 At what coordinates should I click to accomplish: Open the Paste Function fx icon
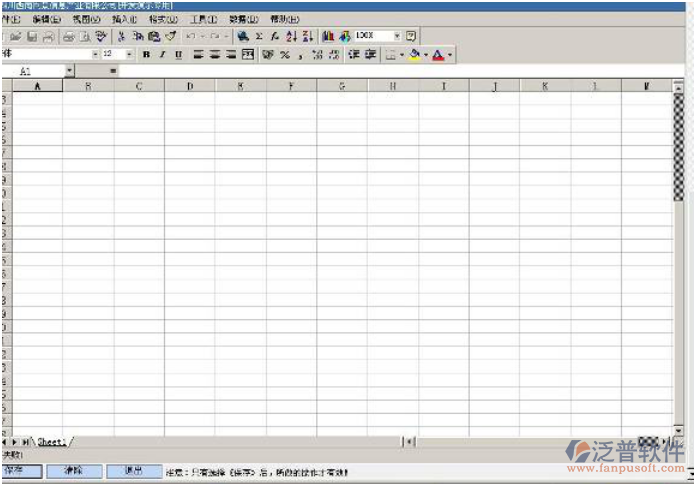275,37
